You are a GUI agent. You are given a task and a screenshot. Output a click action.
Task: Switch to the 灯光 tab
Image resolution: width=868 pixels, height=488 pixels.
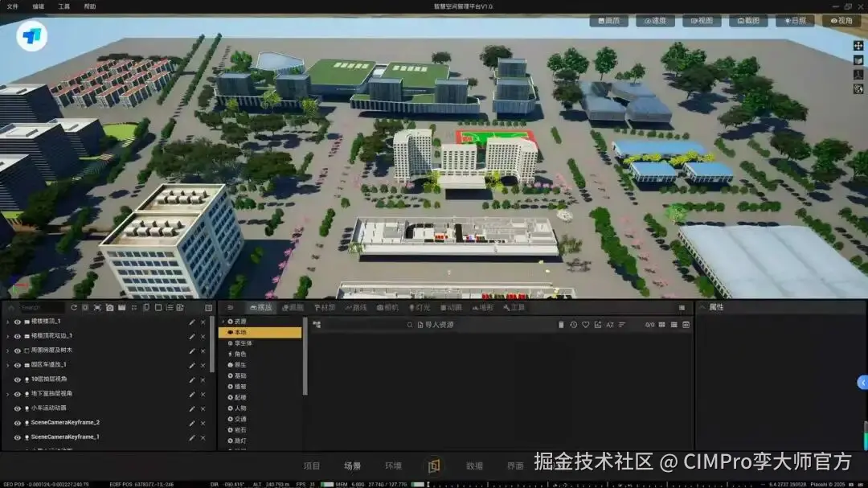(420, 307)
